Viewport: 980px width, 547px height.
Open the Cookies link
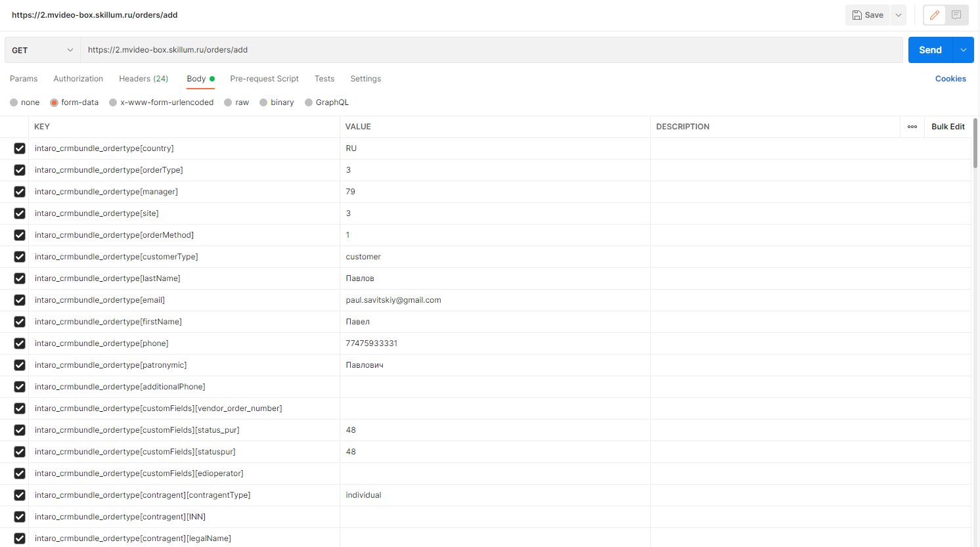point(950,78)
